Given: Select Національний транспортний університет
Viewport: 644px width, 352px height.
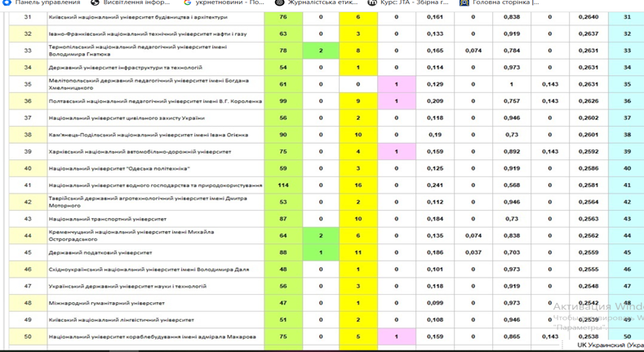Looking at the screenshot, I should tap(108, 219).
